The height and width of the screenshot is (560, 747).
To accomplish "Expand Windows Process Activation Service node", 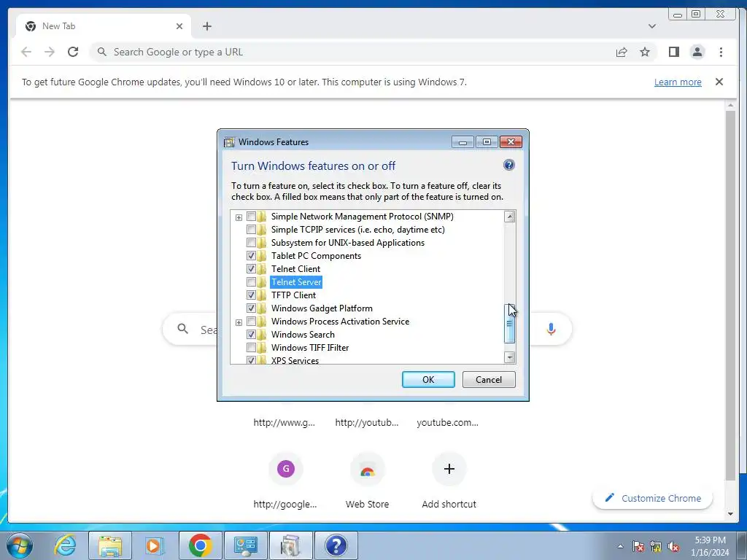I will (x=239, y=322).
